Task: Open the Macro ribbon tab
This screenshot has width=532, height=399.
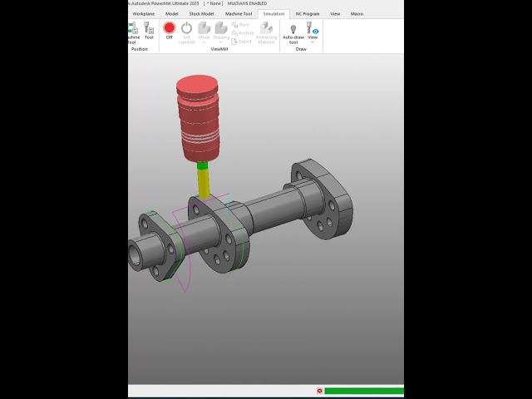Action: tap(357, 14)
